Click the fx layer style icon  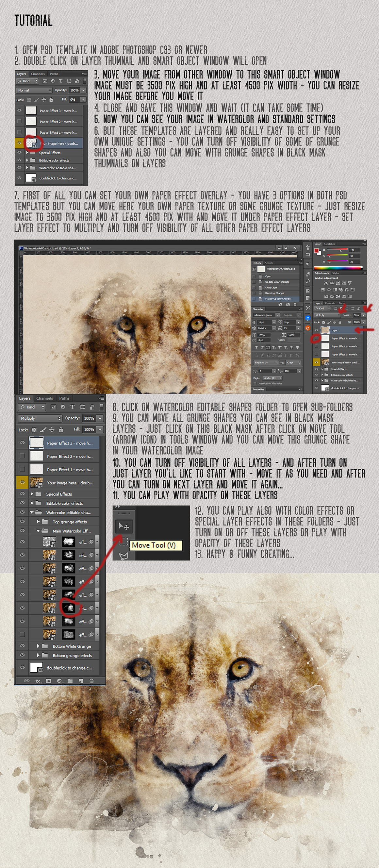point(38,681)
